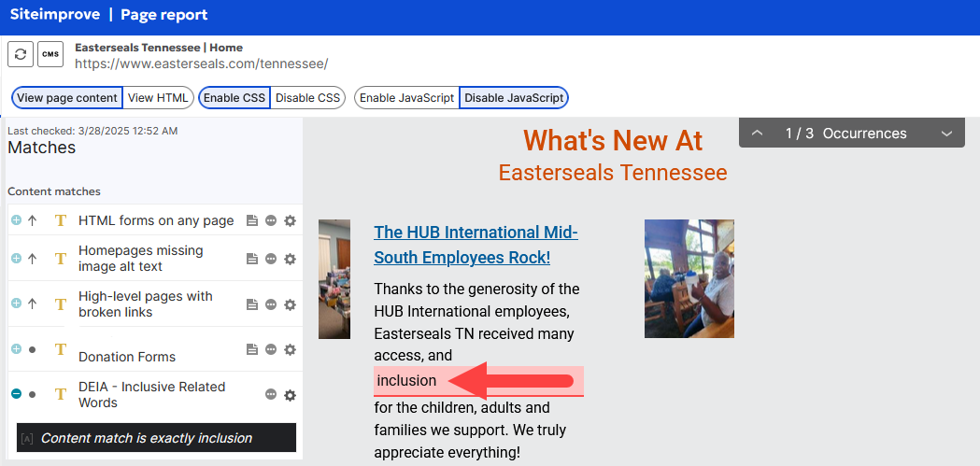Expand High-level pages with broken links with plus icon

click(16, 304)
